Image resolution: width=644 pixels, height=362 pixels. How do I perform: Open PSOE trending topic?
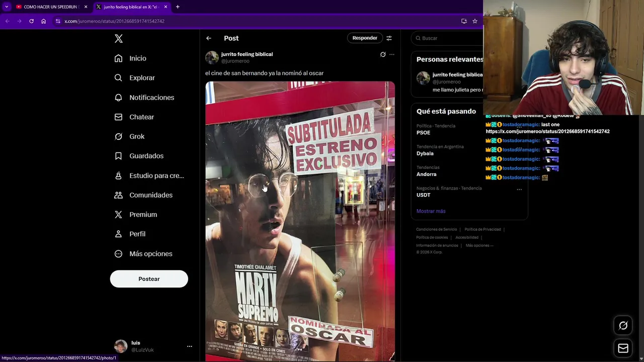tap(423, 133)
